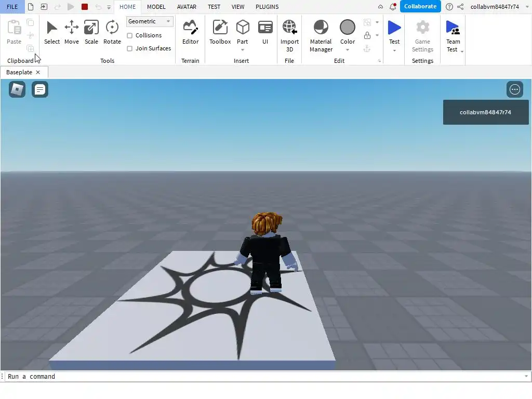Click the Color swatch circle
Viewport: 532px width, 399px height.
click(x=348, y=27)
